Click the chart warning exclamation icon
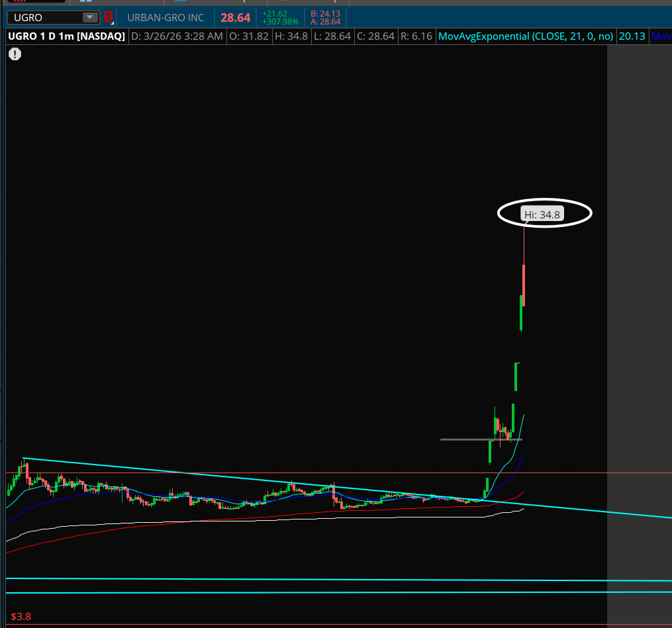Image resolution: width=672 pixels, height=628 pixels. [x=15, y=54]
